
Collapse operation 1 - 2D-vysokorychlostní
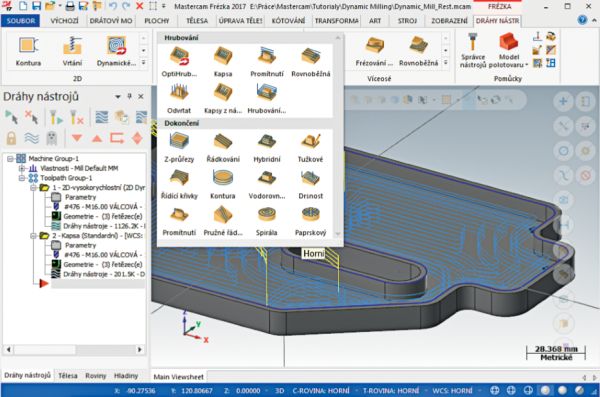coord(33,188)
